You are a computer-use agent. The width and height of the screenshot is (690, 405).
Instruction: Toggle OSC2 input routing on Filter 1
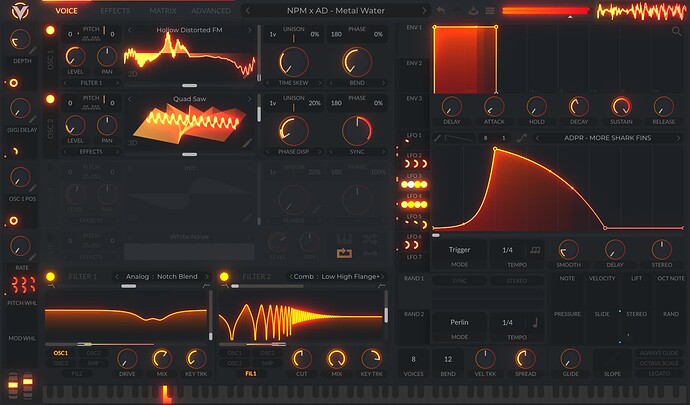(93, 353)
